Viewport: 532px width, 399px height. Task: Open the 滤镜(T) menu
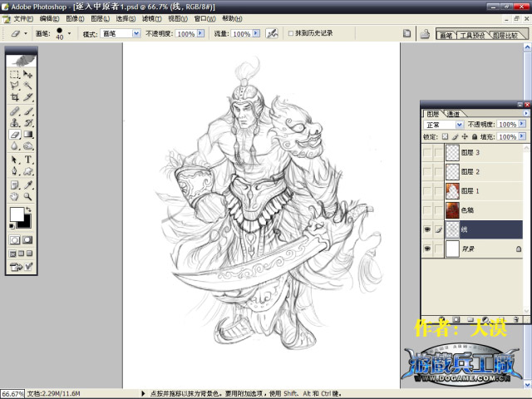point(151,18)
